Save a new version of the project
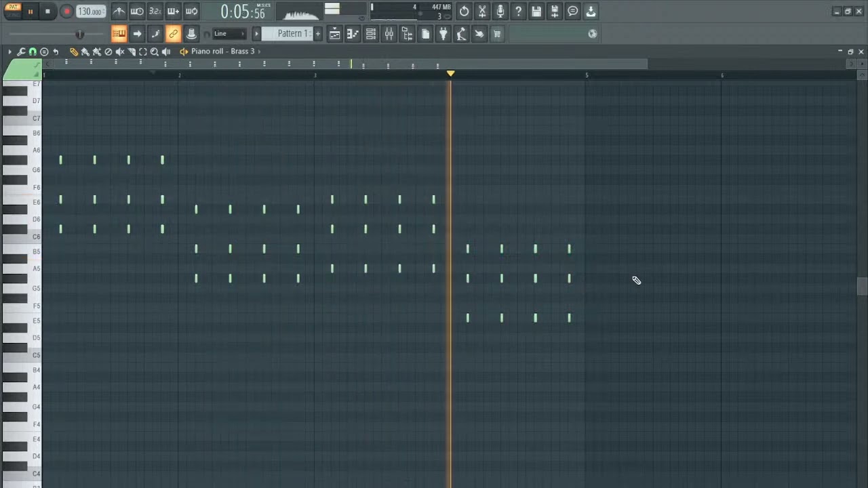This screenshot has height=488, width=868. coord(555,12)
